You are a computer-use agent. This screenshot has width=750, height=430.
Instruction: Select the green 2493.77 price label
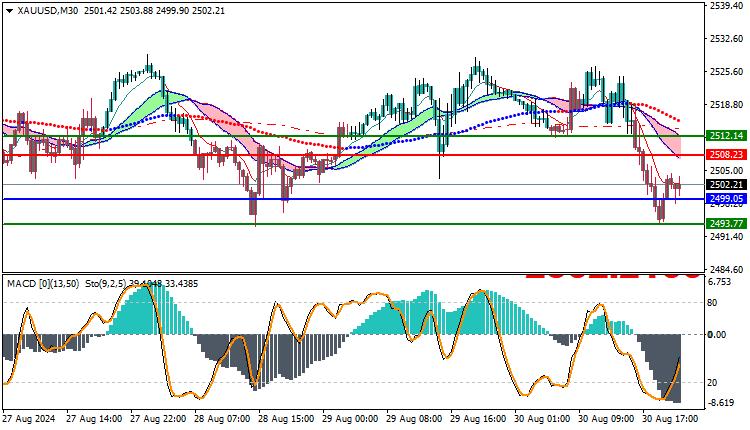coord(726,223)
